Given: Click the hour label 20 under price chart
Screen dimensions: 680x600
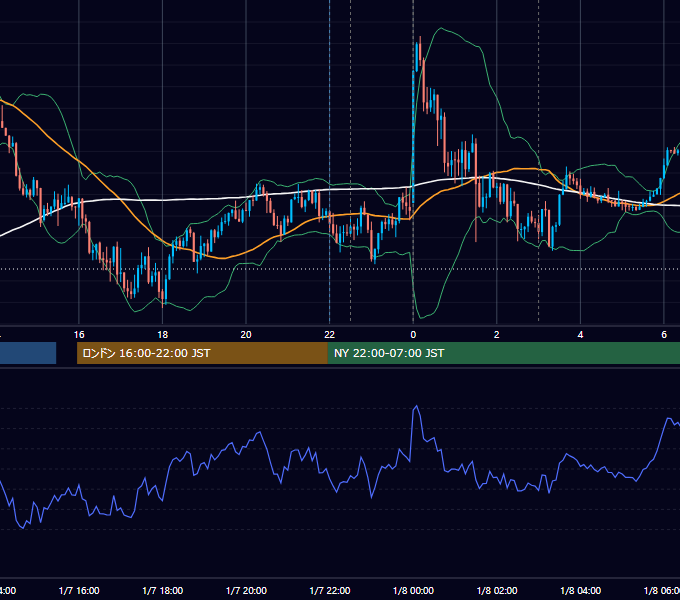Looking at the screenshot, I should 246,335.
